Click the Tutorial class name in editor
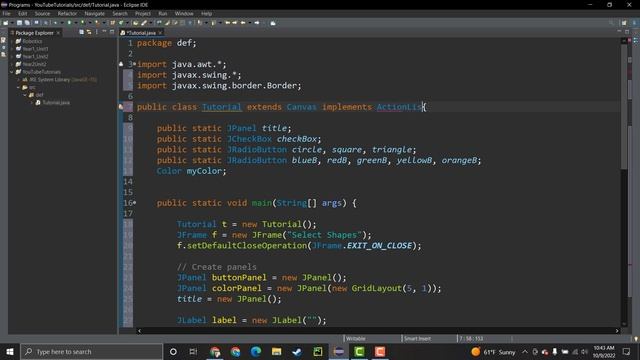Screen dimensions: 640x360 [222, 107]
